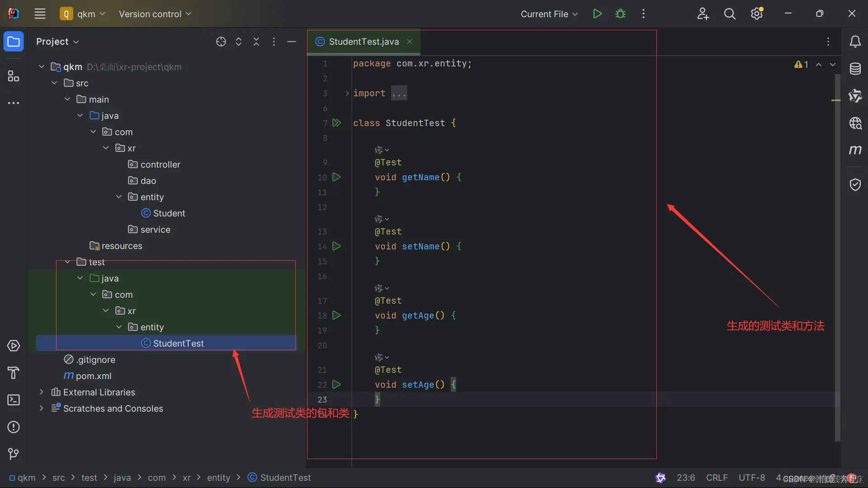This screenshot has height=488, width=868.
Task: Click pom.xml in the project tree
Action: 93,376
